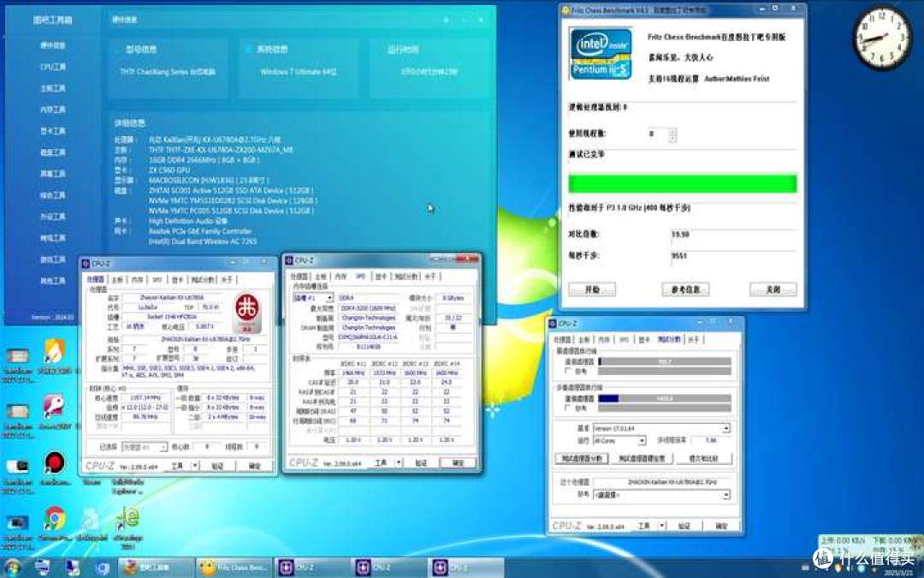Adjust 使用线程数 spinner arrows in Fritz Benchmark
Image resolution: width=924 pixels, height=578 pixels.
(x=672, y=135)
